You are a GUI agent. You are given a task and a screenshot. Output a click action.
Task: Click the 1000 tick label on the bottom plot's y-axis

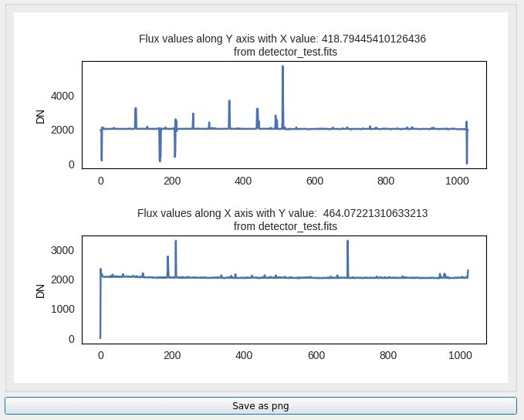pyautogui.click(x=63, y=309)
